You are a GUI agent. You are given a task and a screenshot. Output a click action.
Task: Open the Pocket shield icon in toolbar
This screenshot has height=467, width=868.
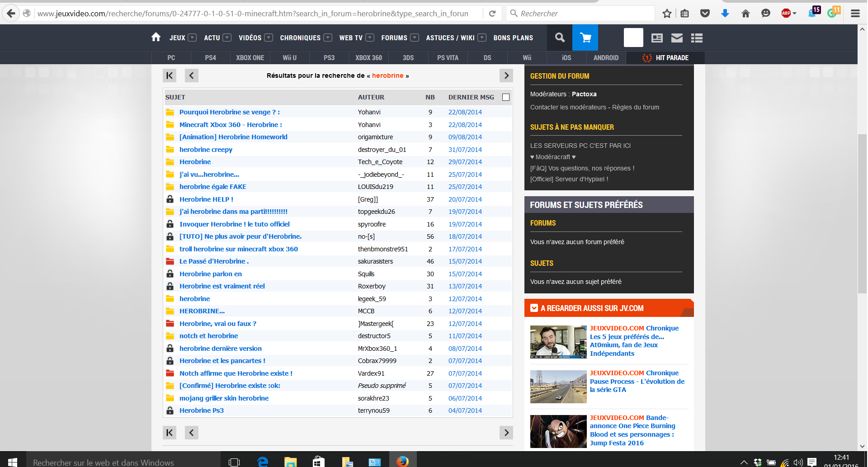pos(705,14)
